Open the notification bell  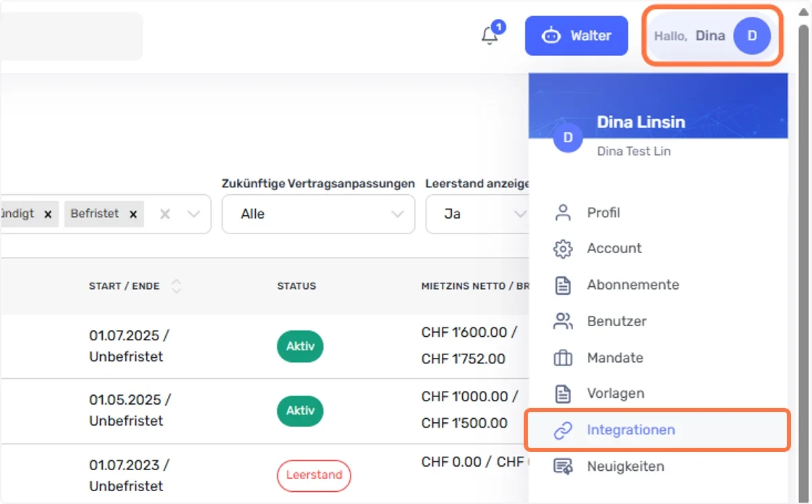tap(490, 35)
